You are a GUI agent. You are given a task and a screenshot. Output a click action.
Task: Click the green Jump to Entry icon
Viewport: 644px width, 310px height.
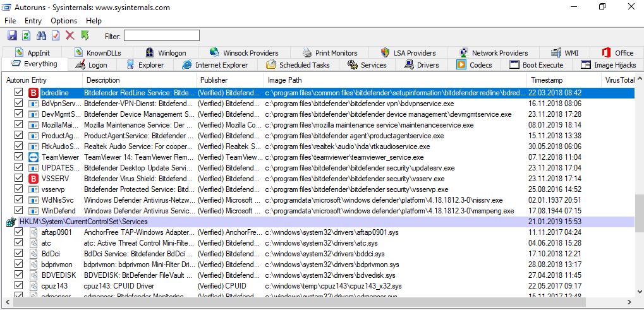pos(85,36)
